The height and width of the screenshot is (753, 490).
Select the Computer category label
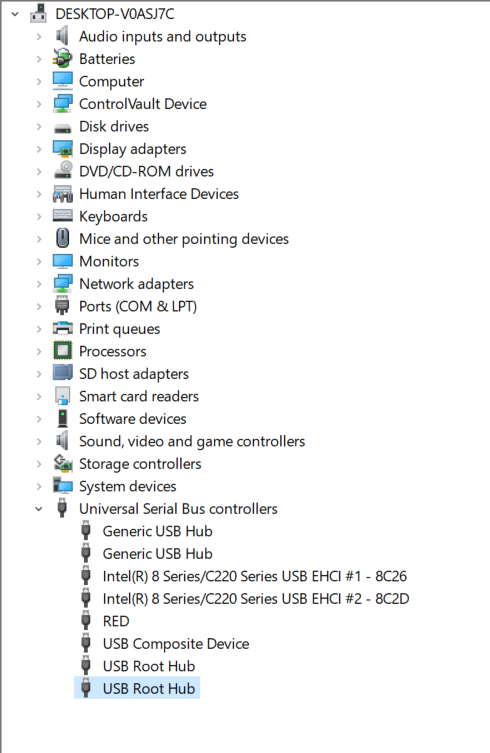tap(111, 82)
